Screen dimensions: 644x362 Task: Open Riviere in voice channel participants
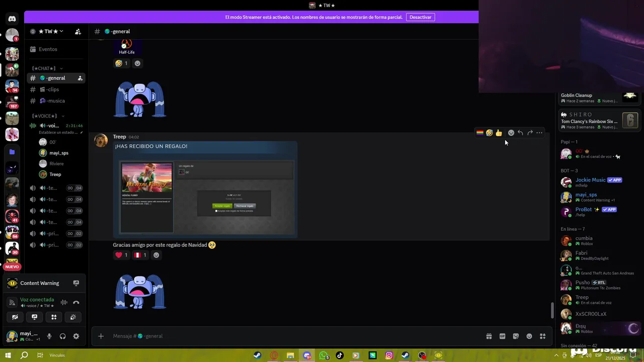(56, 163)
